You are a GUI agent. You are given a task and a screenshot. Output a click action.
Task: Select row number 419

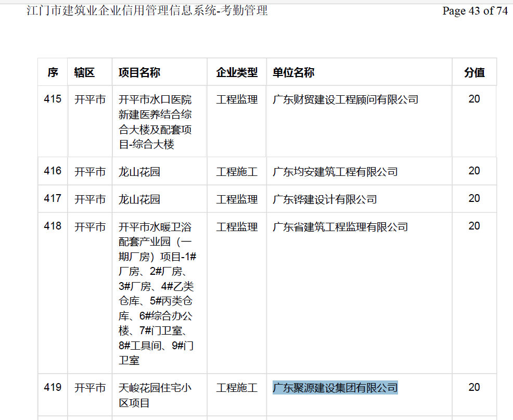53,387
